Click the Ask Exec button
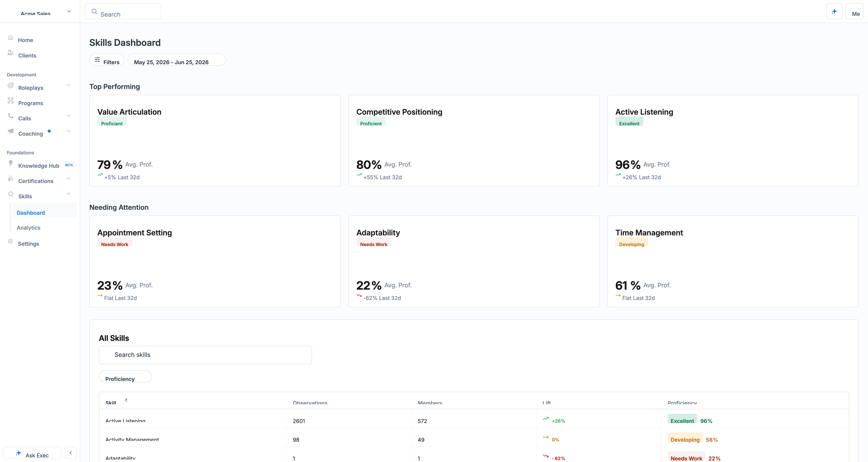Image resolution: width=868 pixels, height=462 pixels. pyautogui.click(x=32, y=453)
